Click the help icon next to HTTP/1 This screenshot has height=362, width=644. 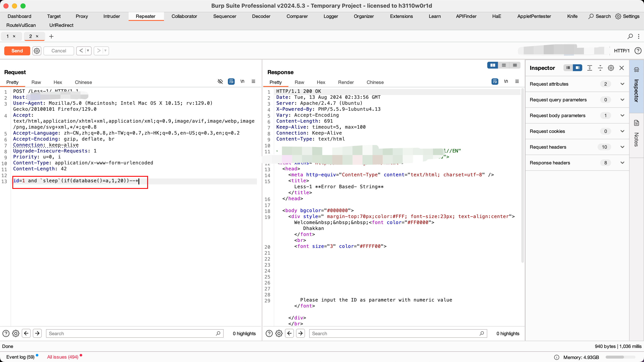click(638, 51)
